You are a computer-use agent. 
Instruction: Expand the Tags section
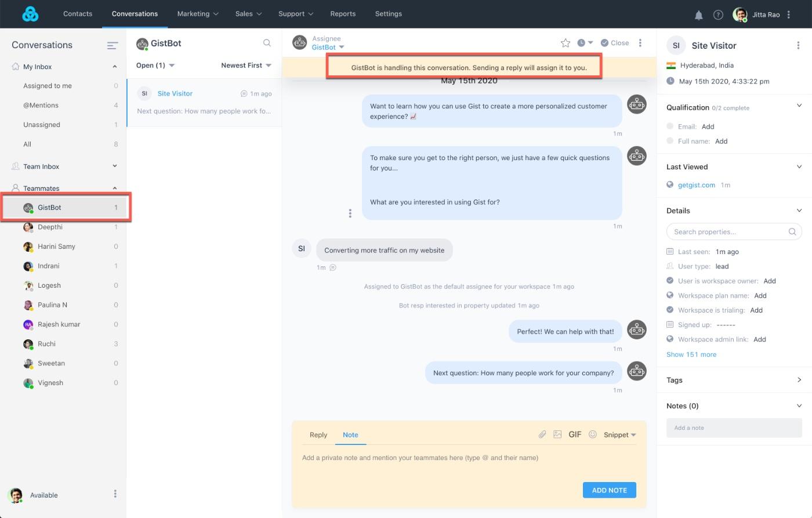coord(799,380)
